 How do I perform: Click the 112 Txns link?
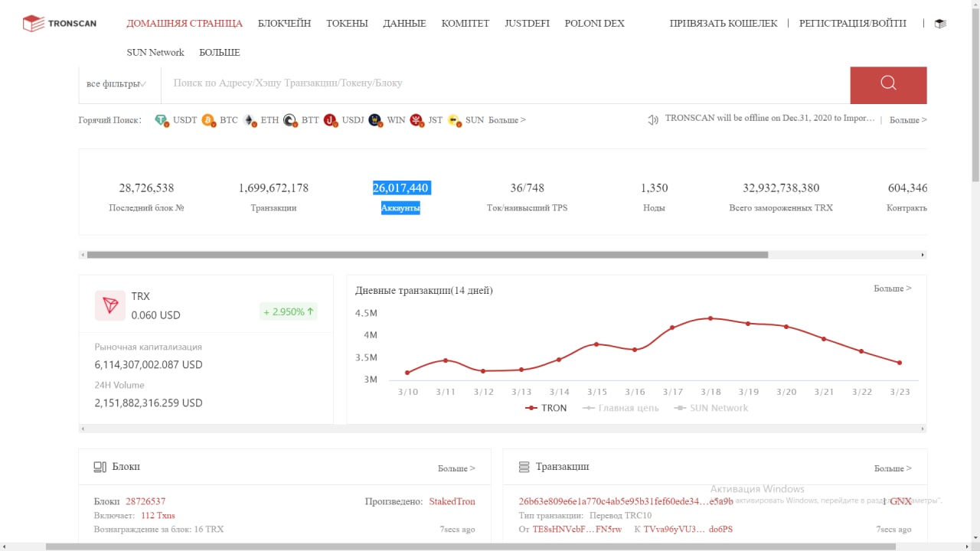pos(158,515)
